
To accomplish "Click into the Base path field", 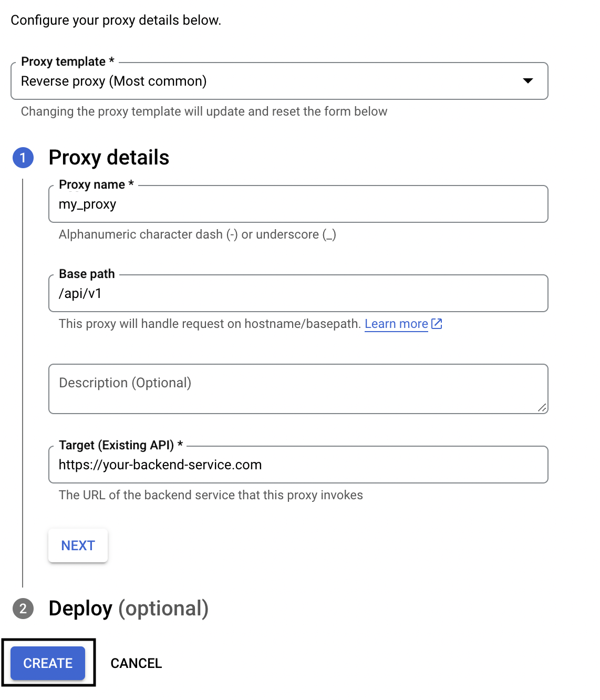I will pyautogui.click(x=298, y=294).
